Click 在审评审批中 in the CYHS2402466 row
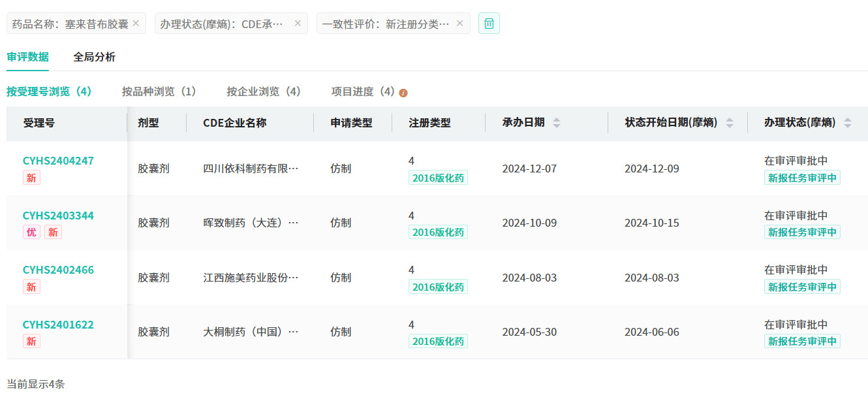 point(796,270)
